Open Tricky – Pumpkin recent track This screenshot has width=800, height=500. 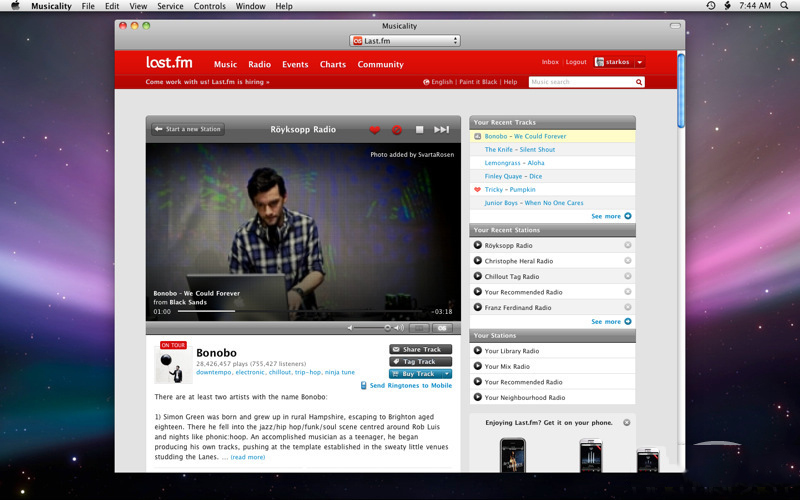[510, 189]
